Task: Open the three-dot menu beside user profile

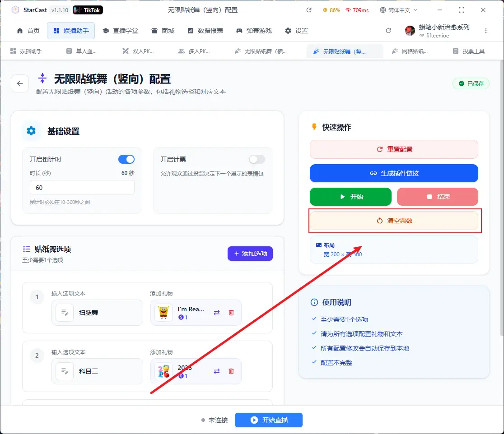Action: 486,31
